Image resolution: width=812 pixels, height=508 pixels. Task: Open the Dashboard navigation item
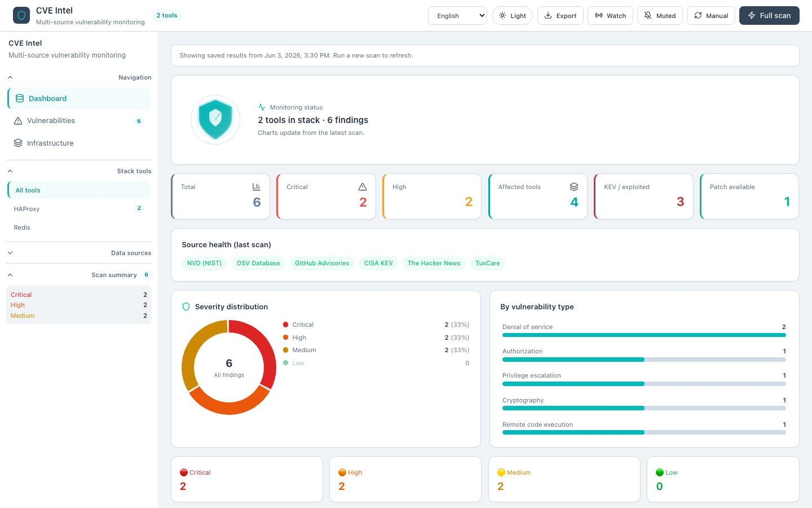[79, 98]
